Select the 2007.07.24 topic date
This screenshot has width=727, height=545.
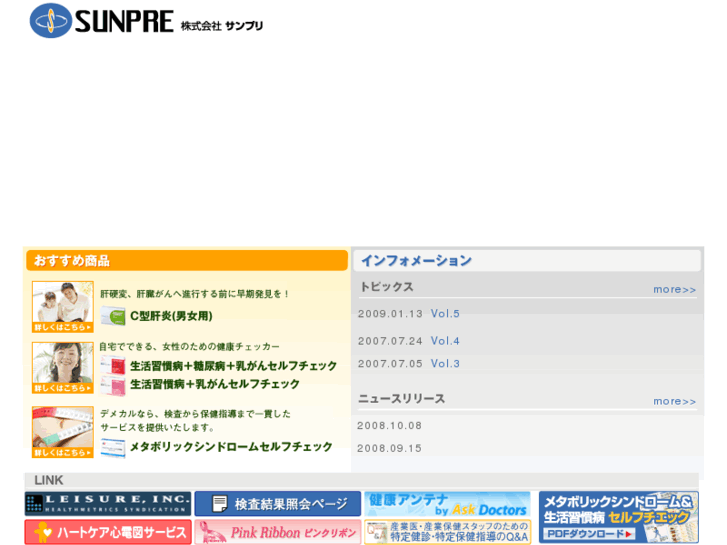coord(390,341)
